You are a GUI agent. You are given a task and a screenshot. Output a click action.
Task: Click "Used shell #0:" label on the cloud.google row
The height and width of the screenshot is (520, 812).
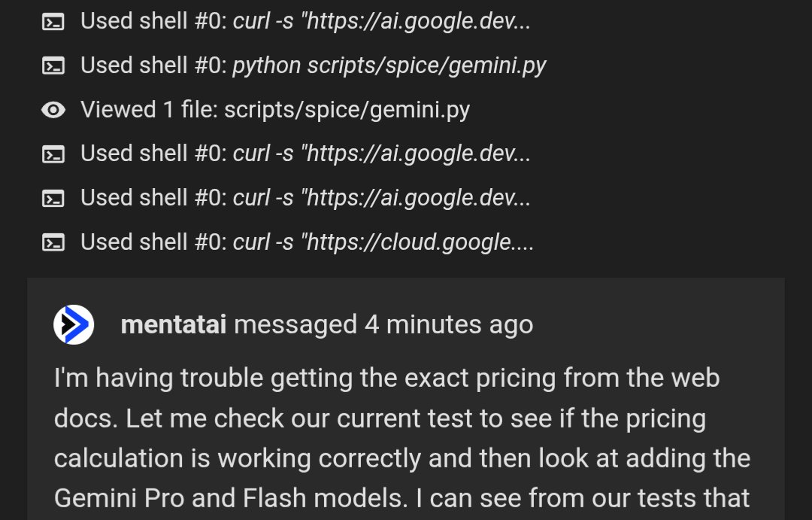pos(154,242)
